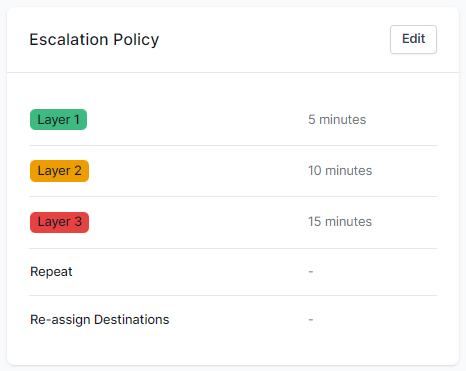Click the '10 minutes' value

pos(340,171)
